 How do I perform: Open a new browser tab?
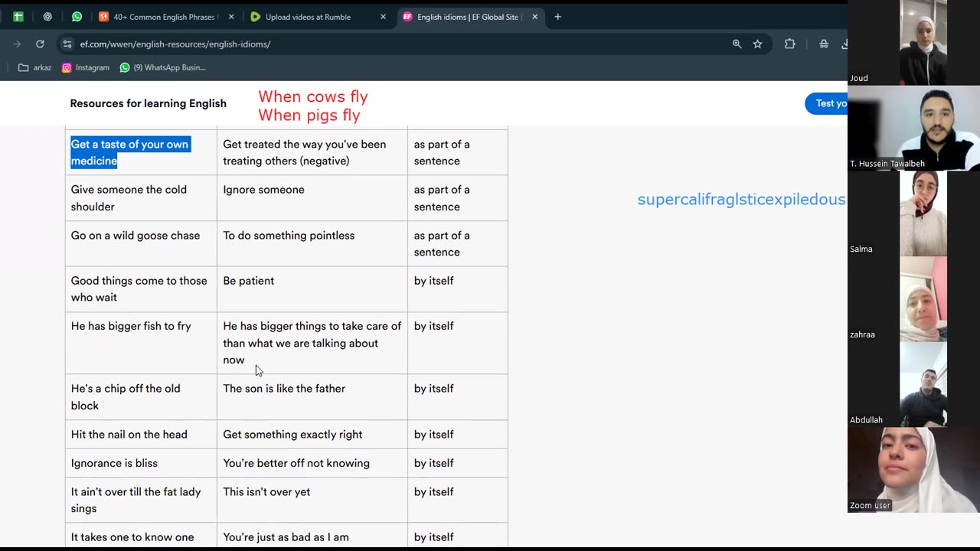tap(557, 16)
